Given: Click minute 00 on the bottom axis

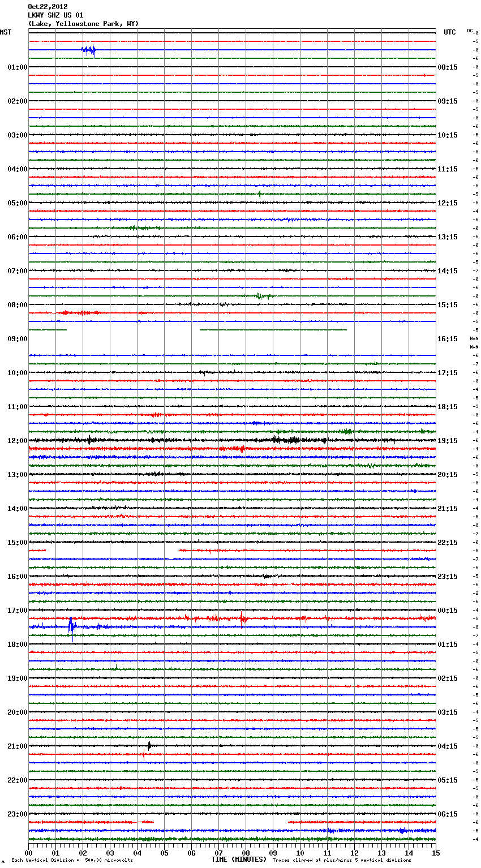Looking at the screenshot, I should click(28, 853).
